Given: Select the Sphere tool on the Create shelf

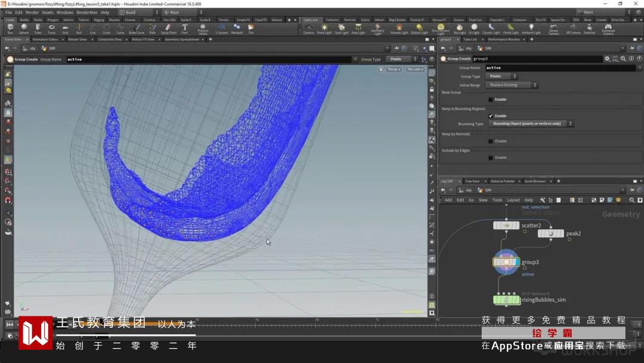Looking at the screenshot, I should pos(24,28).
